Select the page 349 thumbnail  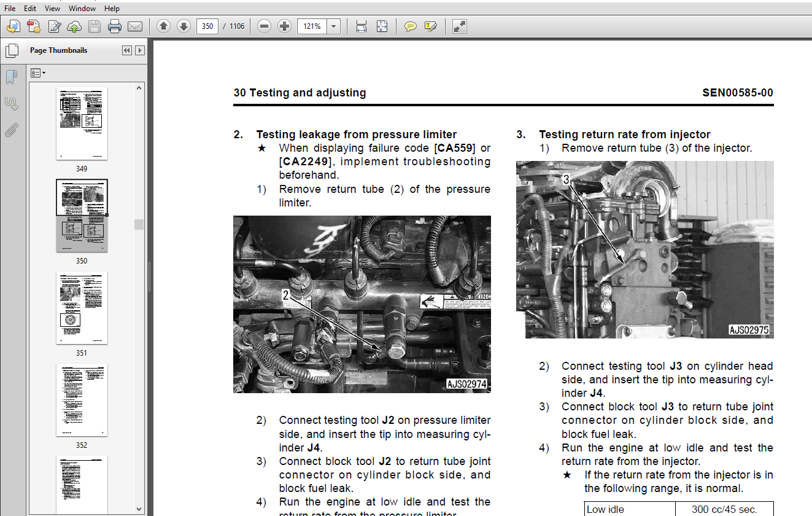[82, 123]
